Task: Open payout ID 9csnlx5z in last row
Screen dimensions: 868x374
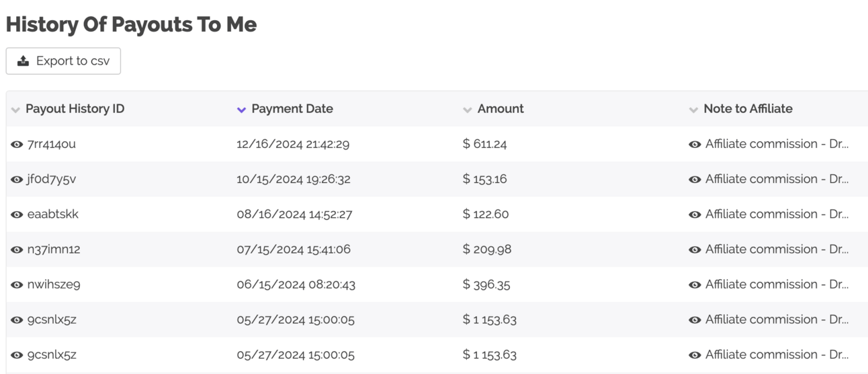Action: coord(52,354)
